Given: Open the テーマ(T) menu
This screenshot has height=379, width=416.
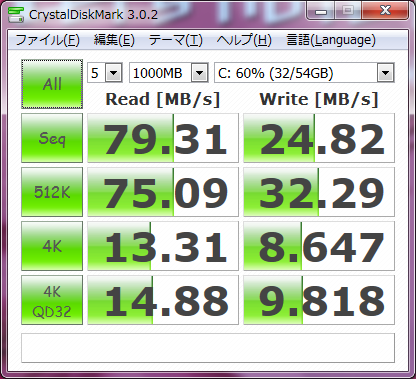Looking at the screenshot, I should point(176,40).
